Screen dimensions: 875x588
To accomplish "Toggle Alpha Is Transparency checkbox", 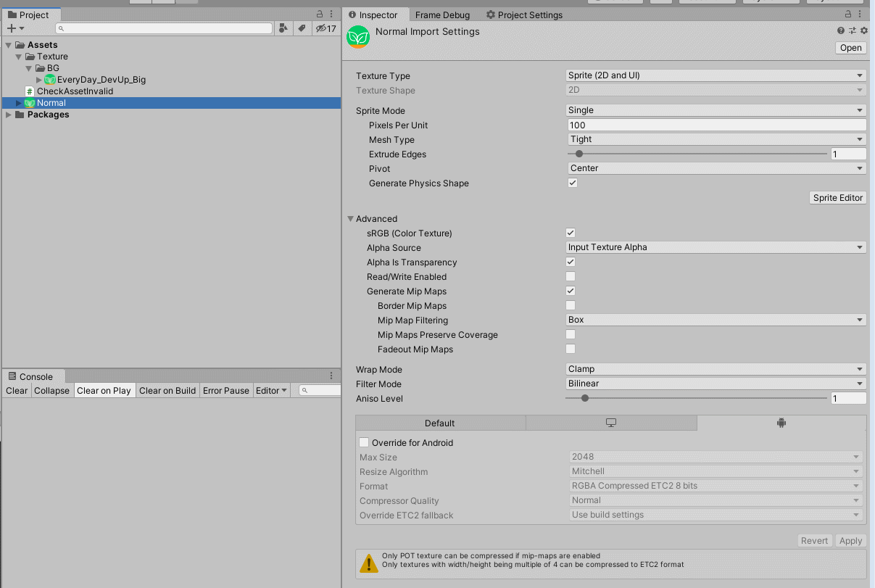I will click(x=571, y=262).
